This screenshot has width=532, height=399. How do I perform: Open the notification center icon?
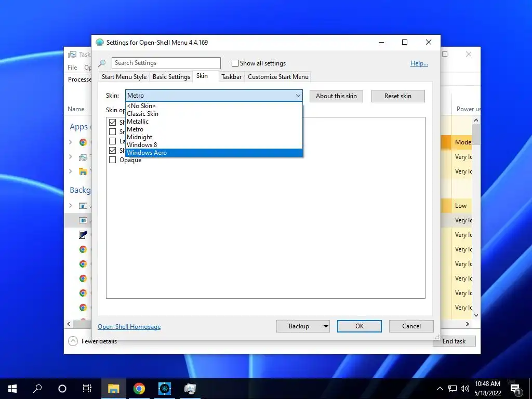[x=516, y=389]
